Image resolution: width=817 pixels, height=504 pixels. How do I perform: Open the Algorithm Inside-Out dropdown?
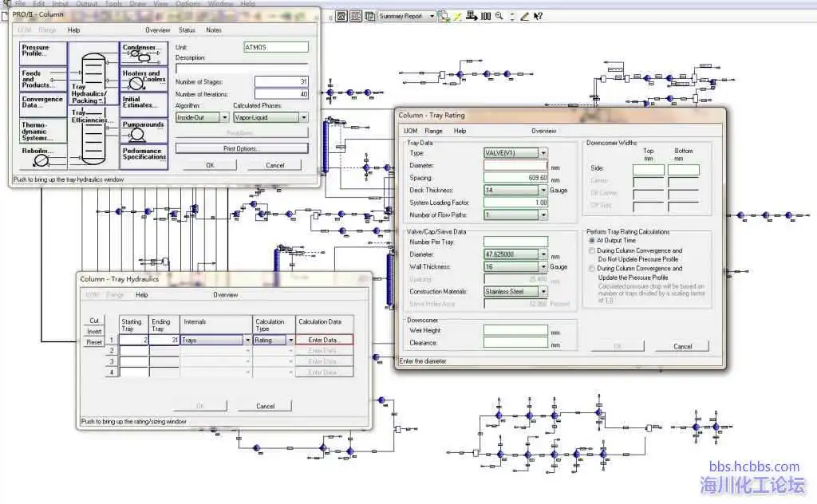point(225,118)
